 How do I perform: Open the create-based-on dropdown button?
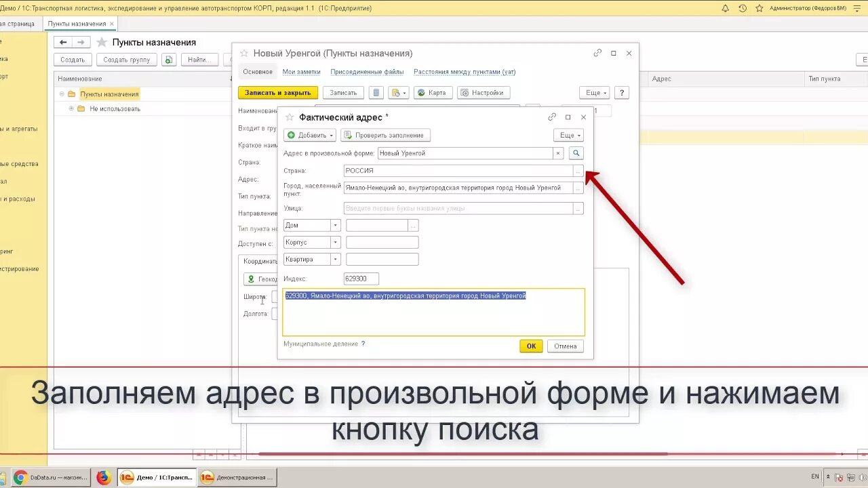pyautogui.click(x=399, y=93)
